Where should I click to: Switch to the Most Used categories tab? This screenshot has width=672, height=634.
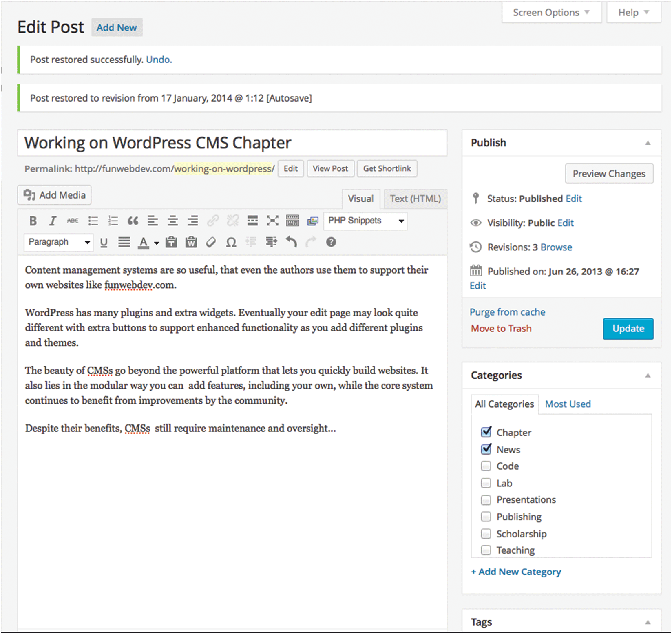[568, 404]
